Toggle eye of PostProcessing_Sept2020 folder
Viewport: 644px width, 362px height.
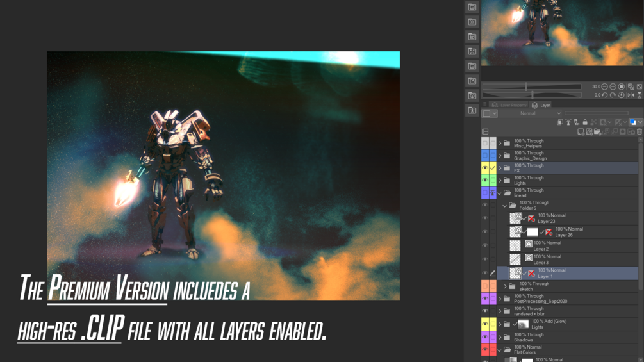click(485, 299)
